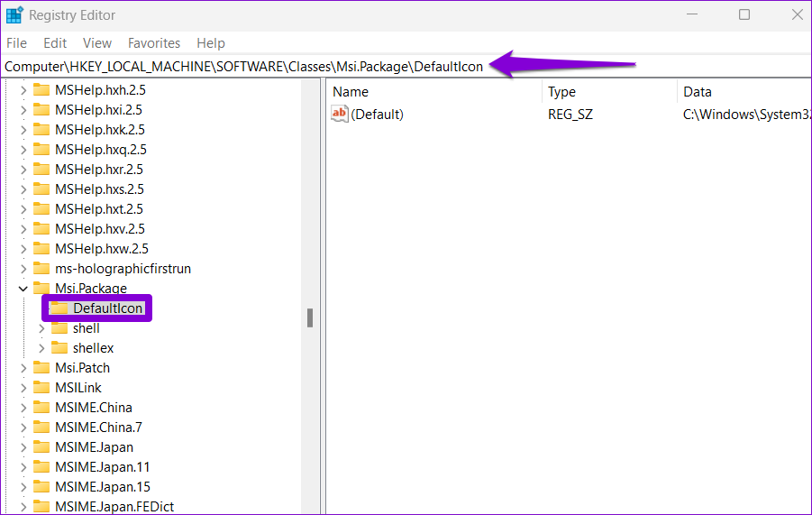Click the ms-holographicfirstrun folder icon
Image resolution: width=812 pixels, height=515 pixels.
[x=41, y=269]
